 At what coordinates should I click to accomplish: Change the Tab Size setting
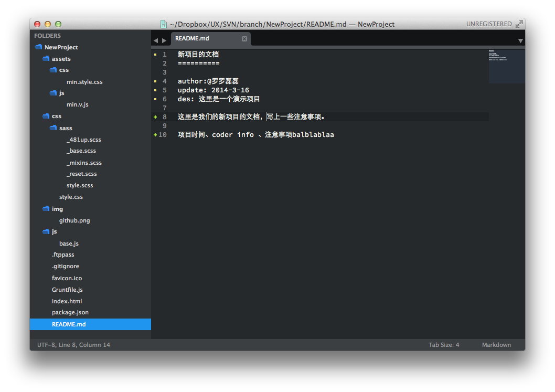click(x=443, y=345)
